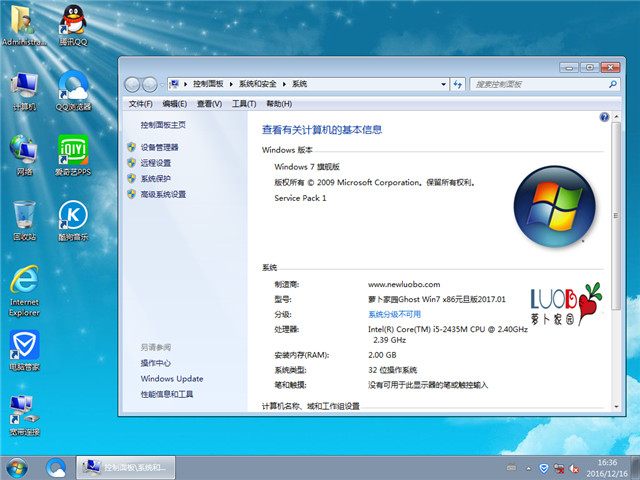Image resolution: width=640 pixels, height=480 pixels.
Task: Click the volume muted tray icon
Action: (574, 469)
